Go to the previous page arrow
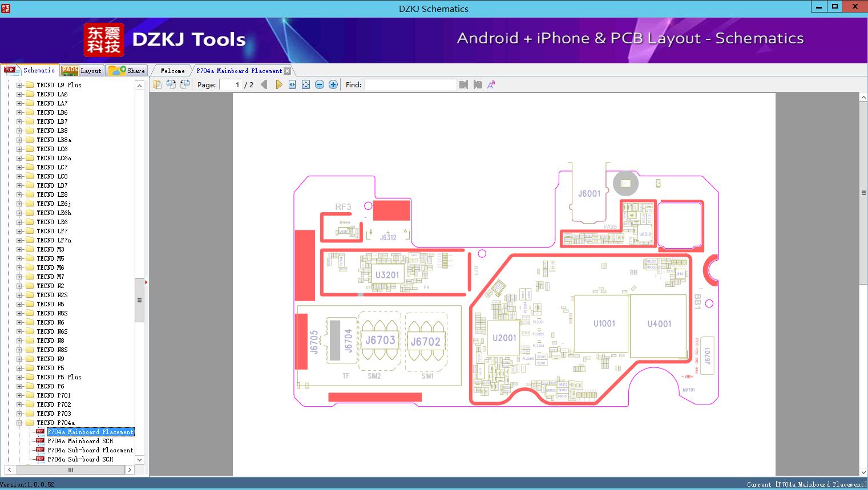 pos(264,84)
